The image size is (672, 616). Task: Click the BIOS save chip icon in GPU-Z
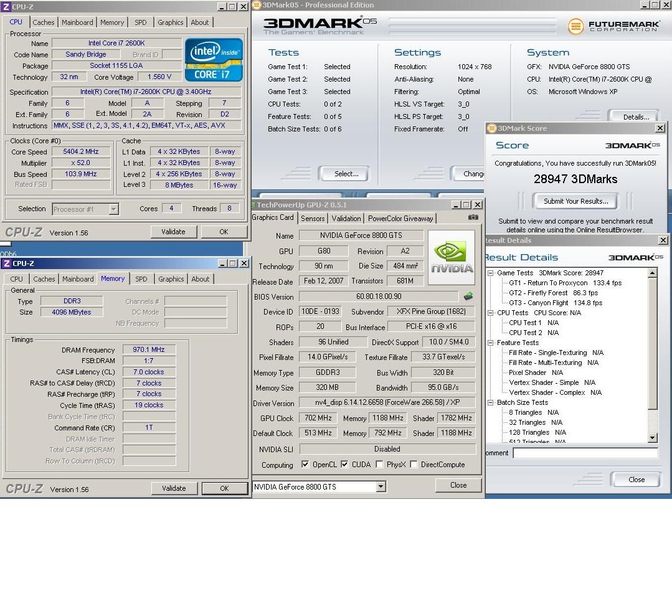468,296
